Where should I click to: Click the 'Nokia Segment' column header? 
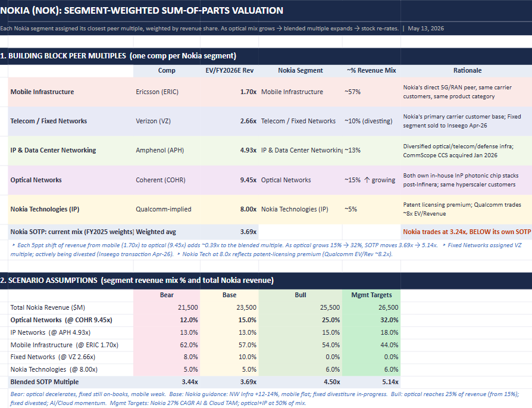click(301, 70)
